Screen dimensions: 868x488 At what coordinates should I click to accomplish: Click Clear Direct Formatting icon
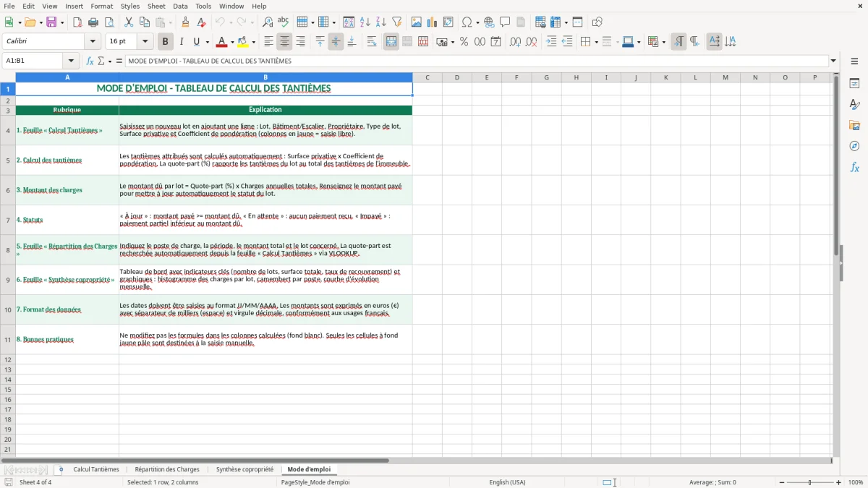(x=201, y=22)
